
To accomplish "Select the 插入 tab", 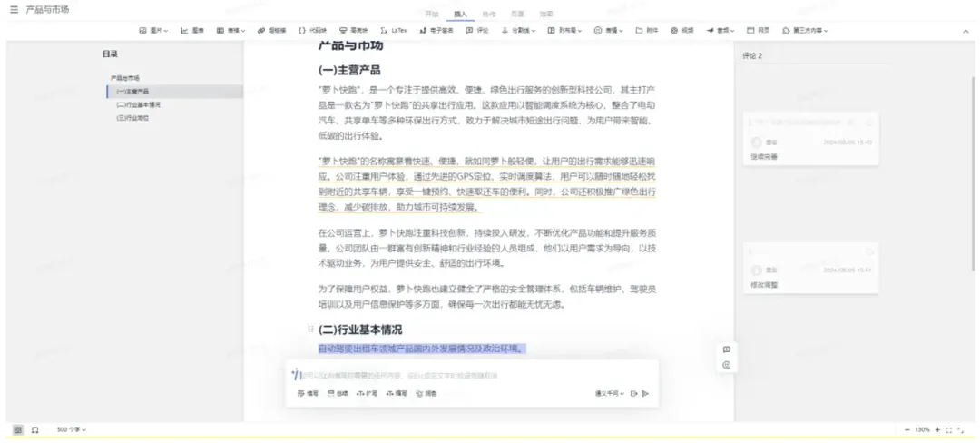I will click(x=460, y=14).
